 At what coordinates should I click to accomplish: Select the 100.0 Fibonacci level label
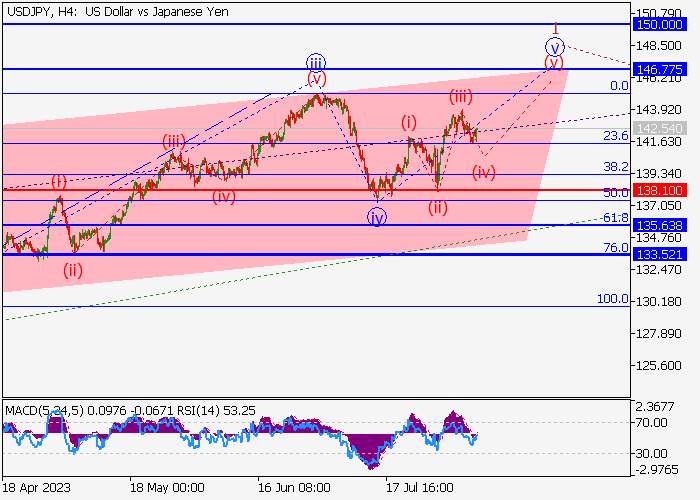tap(613, 299)
